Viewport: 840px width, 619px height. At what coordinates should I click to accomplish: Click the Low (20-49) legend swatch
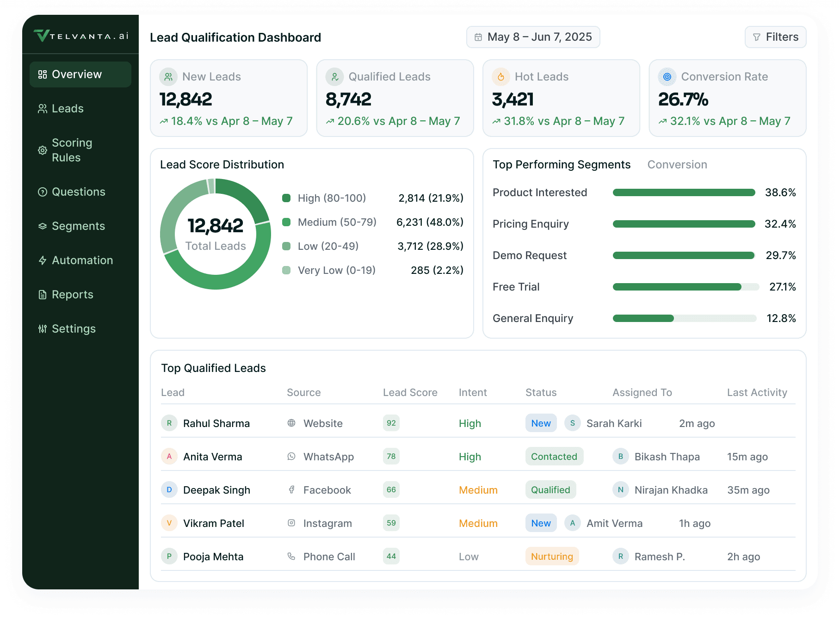(286, 246)
